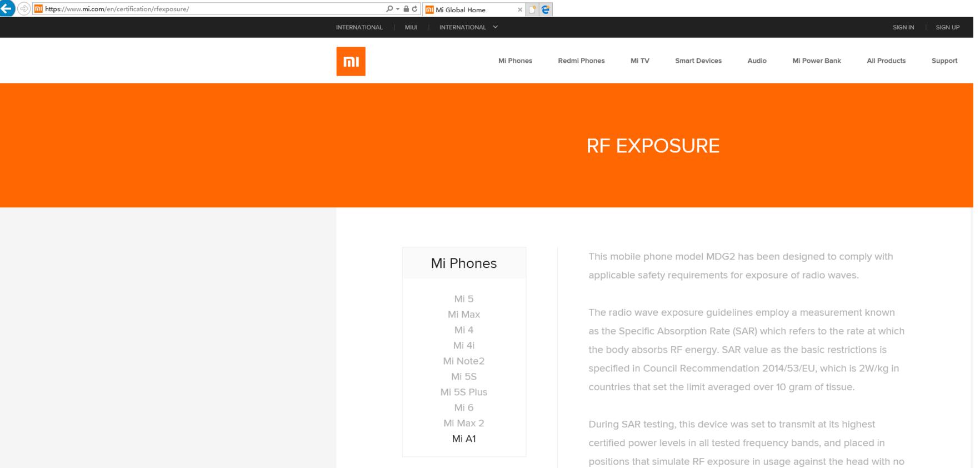Click the RF EXPOSURE banner title

(653, 146)
